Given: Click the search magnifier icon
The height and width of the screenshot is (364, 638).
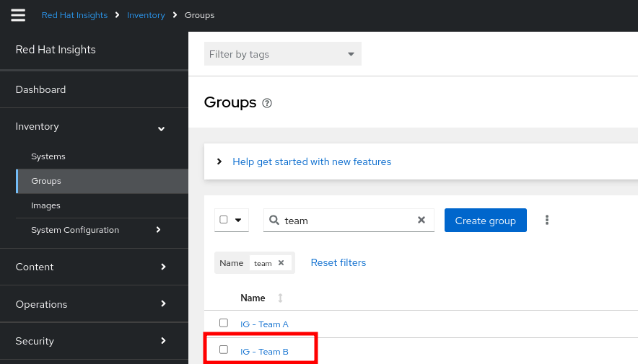Looking at the screenshot, I should click(274, 221).
